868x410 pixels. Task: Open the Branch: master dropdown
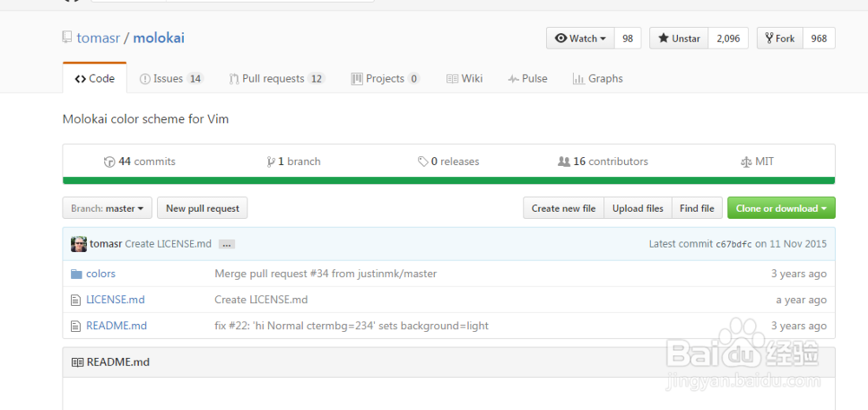coord(108,208)
